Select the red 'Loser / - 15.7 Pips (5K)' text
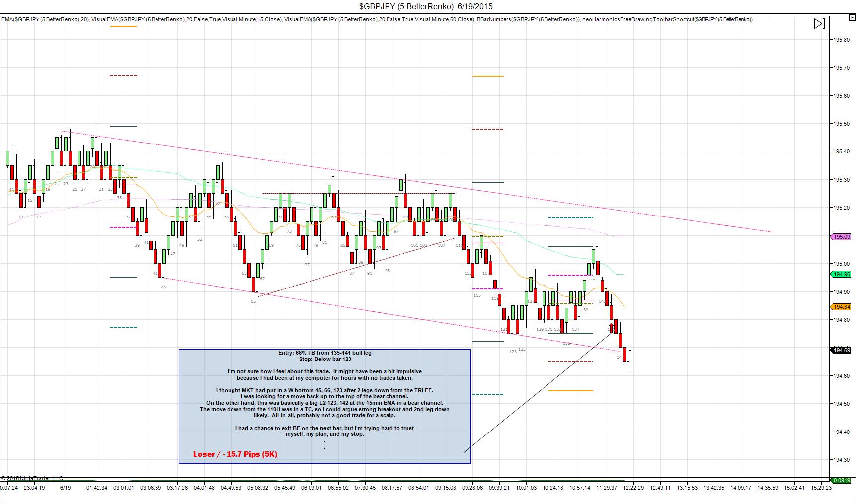 coord(235,454)
